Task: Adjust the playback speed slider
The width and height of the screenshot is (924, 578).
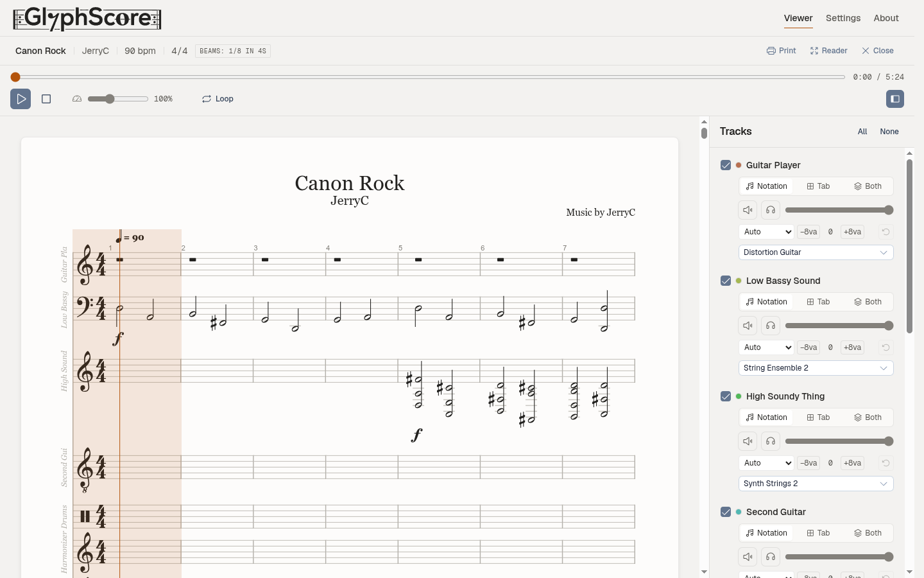Action: tap(118, 99)
